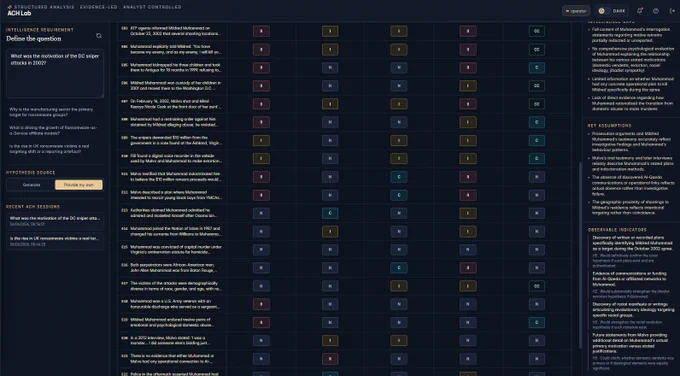
Task: Click the refresh icon beside Define the question
Action: (x=99, y=36)
